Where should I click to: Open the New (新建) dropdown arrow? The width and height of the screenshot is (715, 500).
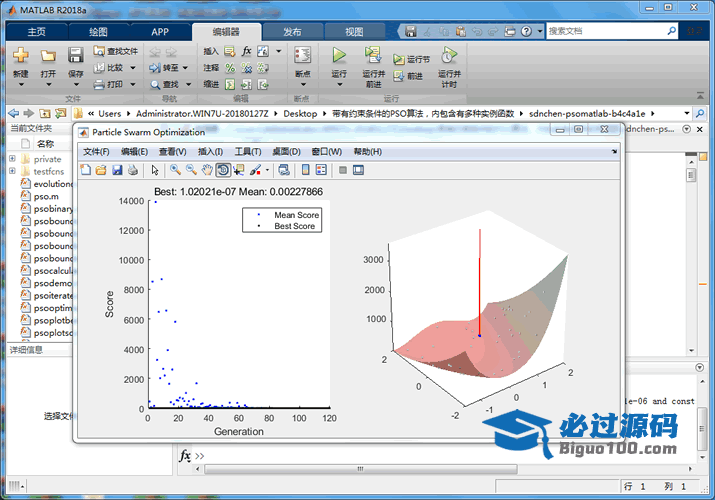pyautogui.click(x=21, y=85)
